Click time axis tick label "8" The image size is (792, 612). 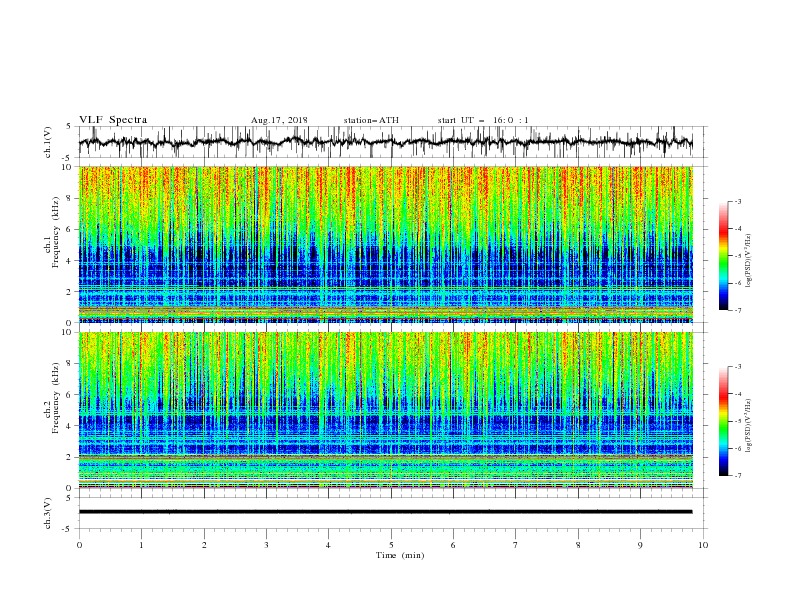click(x=578, y=545)
